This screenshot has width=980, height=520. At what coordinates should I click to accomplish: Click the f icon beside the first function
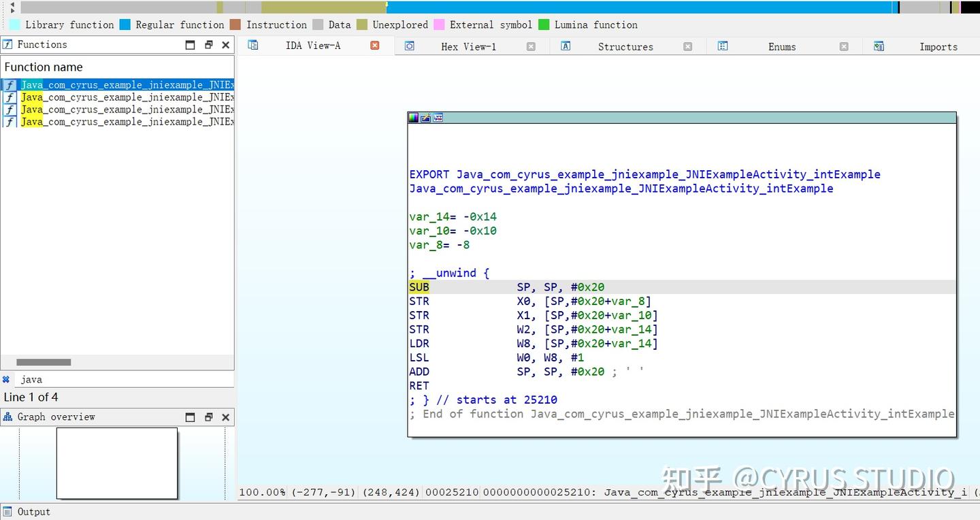coord(9,84)
